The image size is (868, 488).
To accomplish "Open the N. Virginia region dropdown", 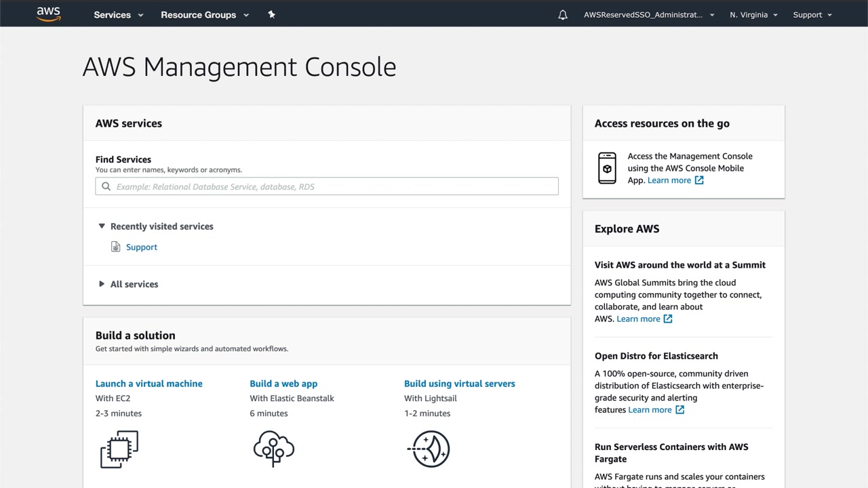I will tap(753, 15).
